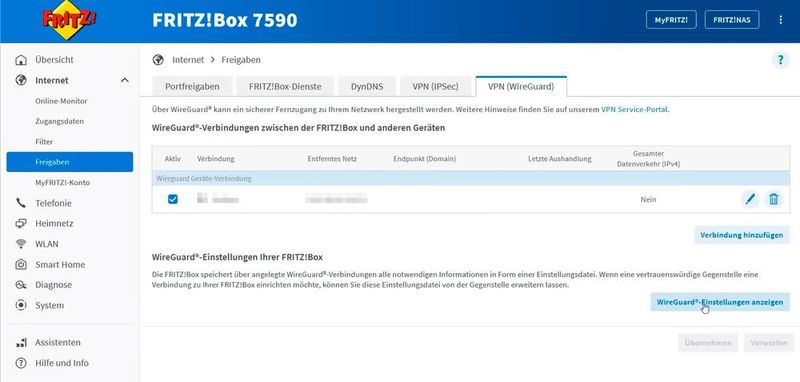
Task: Click the Telefonie phone icon
Action: (x=21, y=203)
